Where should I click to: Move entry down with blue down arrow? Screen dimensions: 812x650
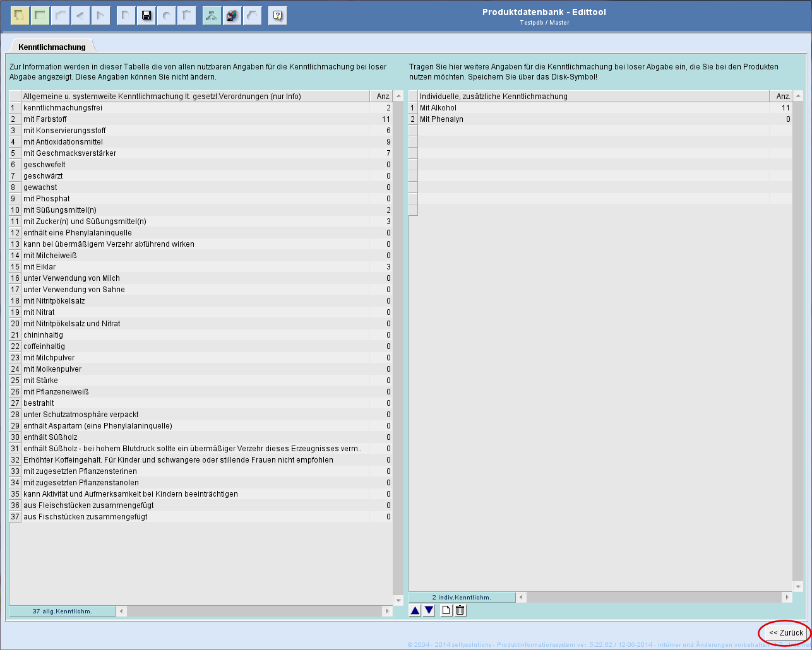tap(429, 610)
